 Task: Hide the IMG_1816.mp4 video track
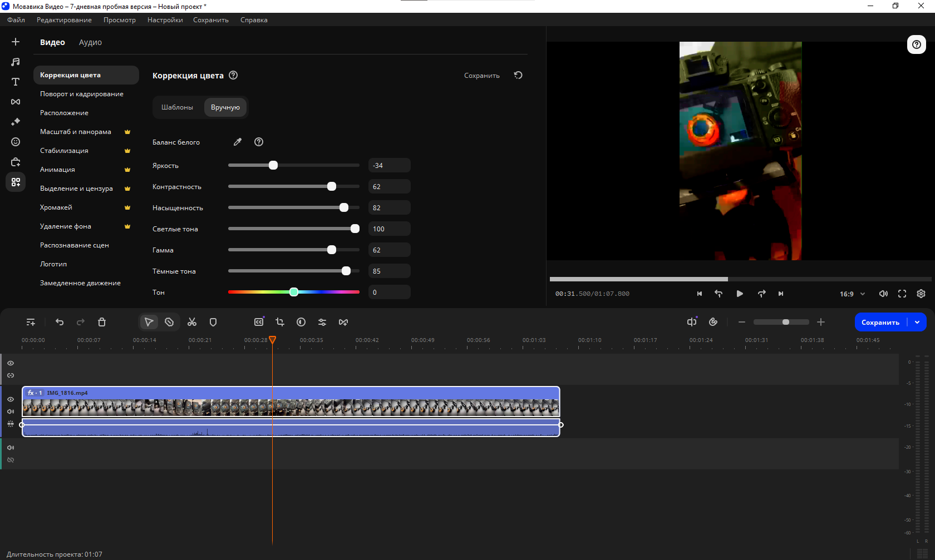[11, 399]
